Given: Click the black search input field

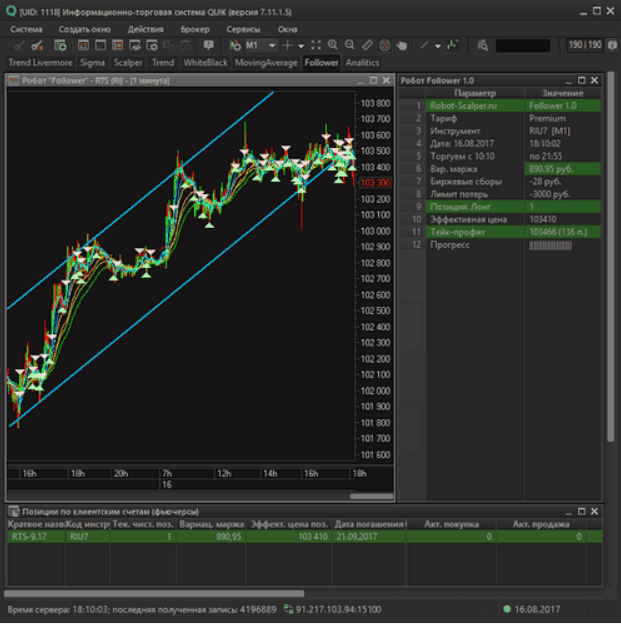Looking at the screenshot, I should pyautogui.click(x=523, y=46).
